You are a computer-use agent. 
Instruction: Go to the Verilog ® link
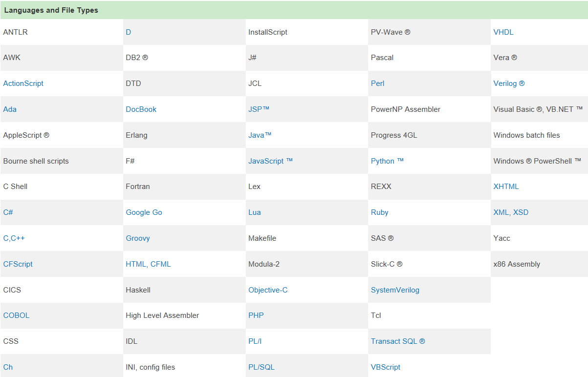tap(509, 84)
